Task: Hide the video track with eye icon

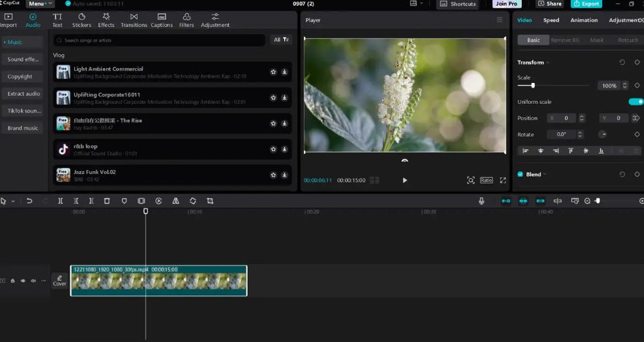Action: pyautogui.click(x=23, y=281)
